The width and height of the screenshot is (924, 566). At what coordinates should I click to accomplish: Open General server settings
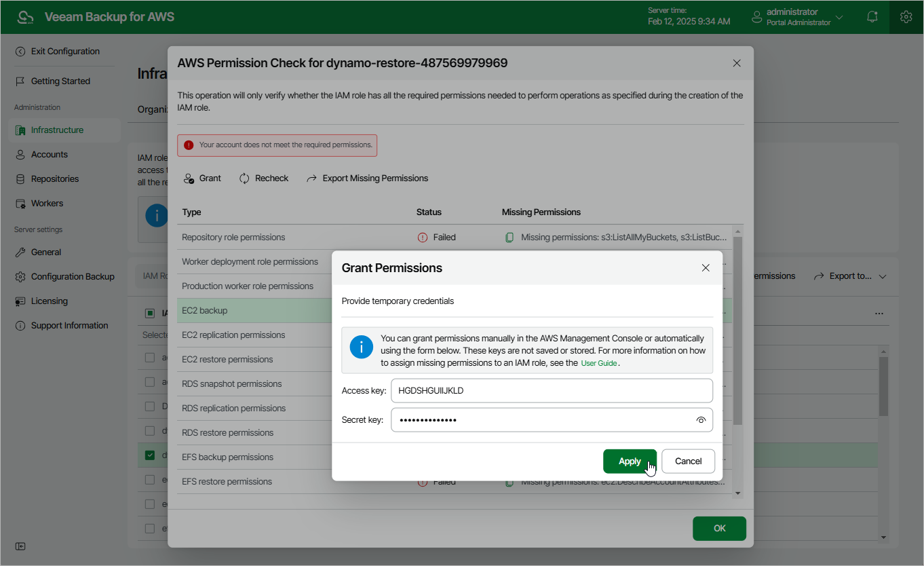click(46, 252)
